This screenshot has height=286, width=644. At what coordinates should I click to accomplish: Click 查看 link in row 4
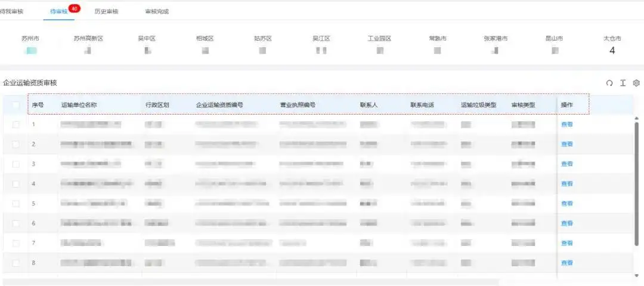coord(566,184)
